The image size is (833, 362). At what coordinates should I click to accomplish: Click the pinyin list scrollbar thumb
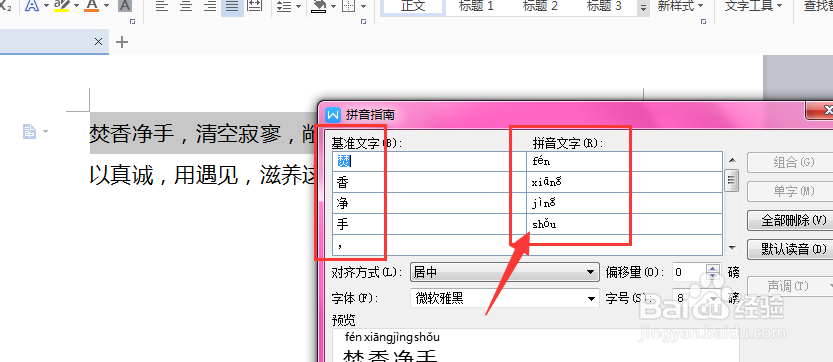(733, 179)
